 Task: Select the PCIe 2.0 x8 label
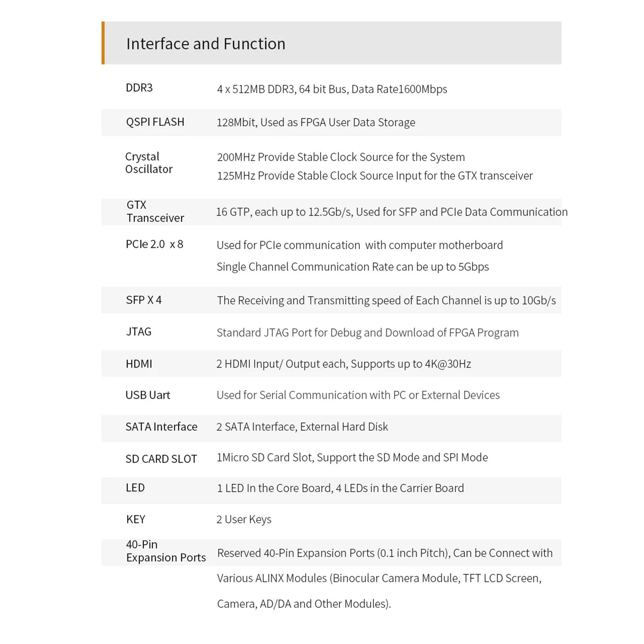click(x=154, y=244)
